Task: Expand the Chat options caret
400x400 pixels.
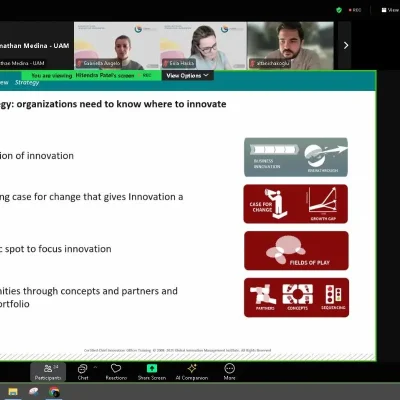Action: coord(95,367)
